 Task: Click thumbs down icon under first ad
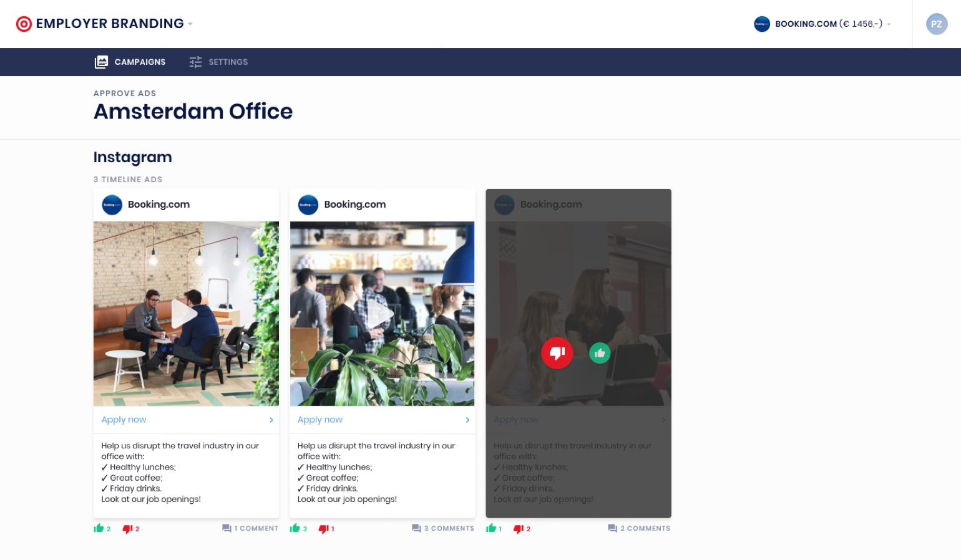click(128, 529)
